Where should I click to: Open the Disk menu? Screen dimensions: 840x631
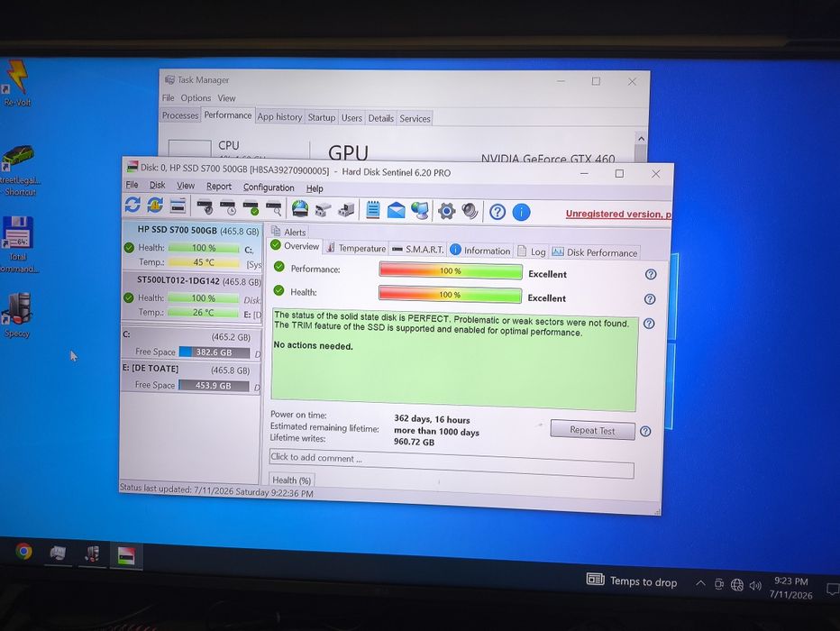click(x=157, y=186)
